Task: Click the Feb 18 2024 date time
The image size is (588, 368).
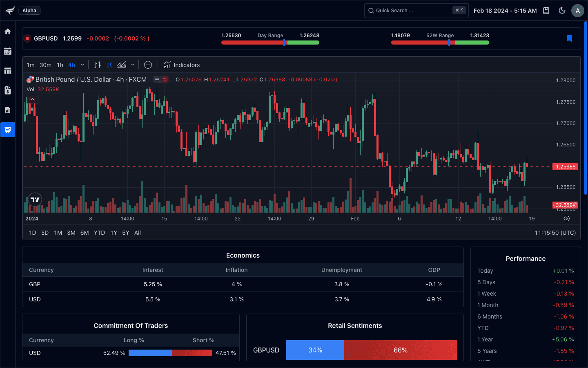Action: point(505,11)
